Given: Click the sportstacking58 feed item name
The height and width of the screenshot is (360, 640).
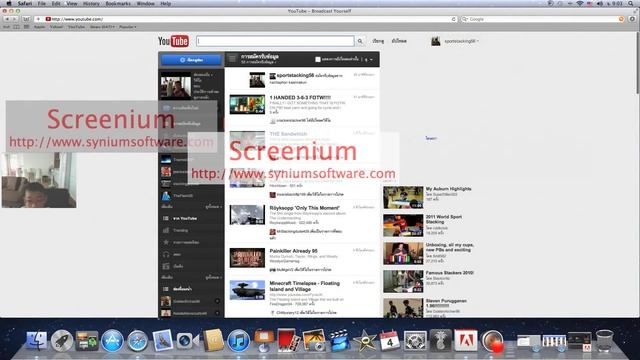Looking at the screenshot, I should click(295, 76).
